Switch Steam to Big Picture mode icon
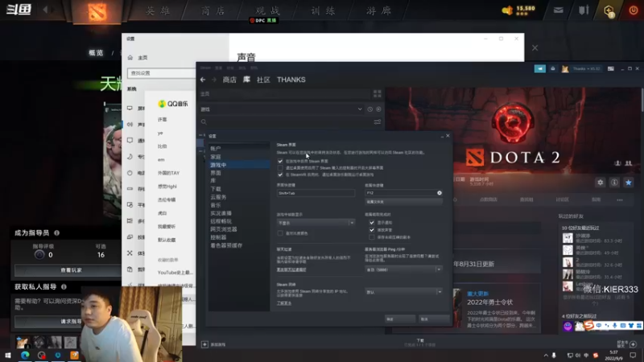 click(611, 69)
